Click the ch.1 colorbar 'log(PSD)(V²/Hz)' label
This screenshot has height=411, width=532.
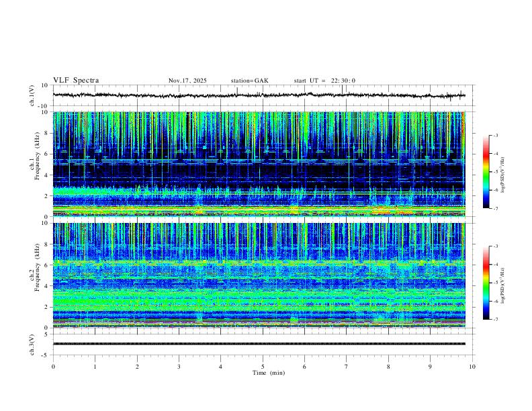coord(502,175)
